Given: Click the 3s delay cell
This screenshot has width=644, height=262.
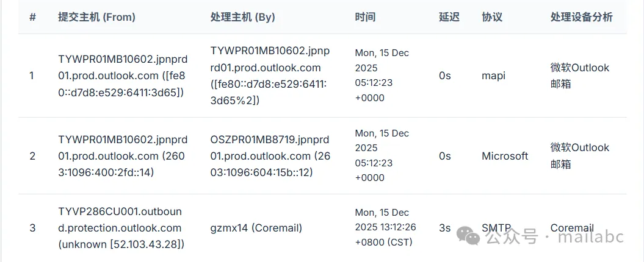Looking at the screenshot, I should [x=444, y=228].
